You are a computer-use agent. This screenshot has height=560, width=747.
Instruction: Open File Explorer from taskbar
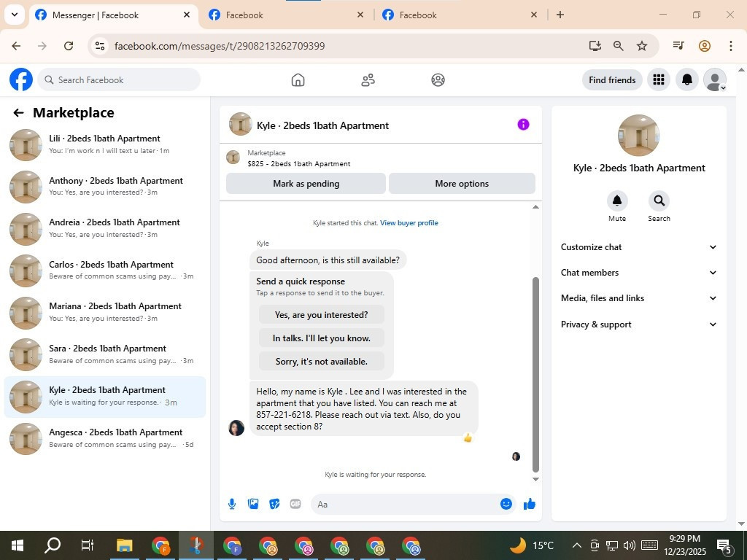(x=124, y=545)
